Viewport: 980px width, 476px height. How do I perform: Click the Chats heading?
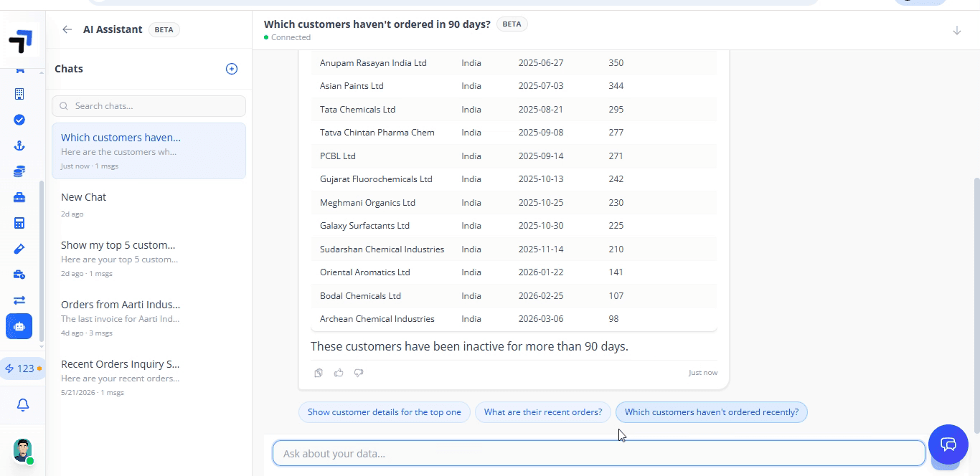69,69
